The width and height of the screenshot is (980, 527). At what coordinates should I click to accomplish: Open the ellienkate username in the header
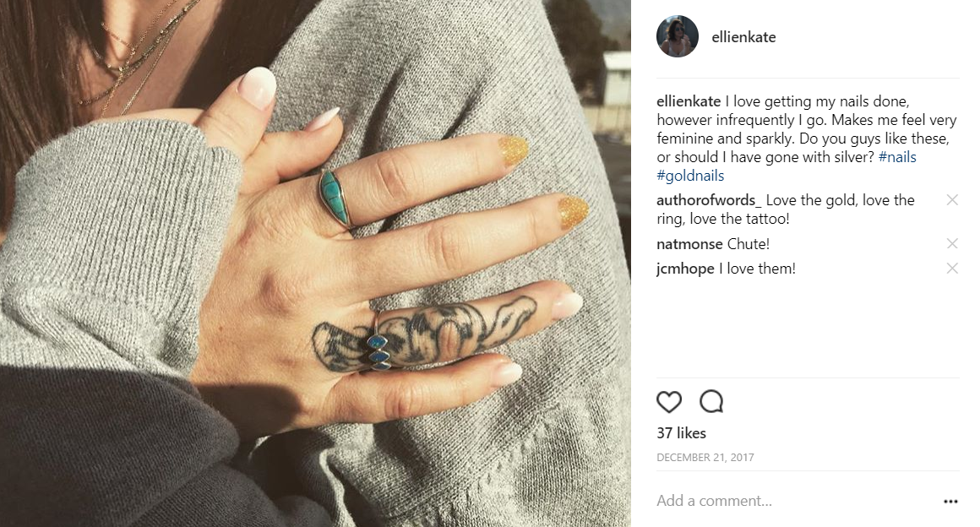[743, 37]
